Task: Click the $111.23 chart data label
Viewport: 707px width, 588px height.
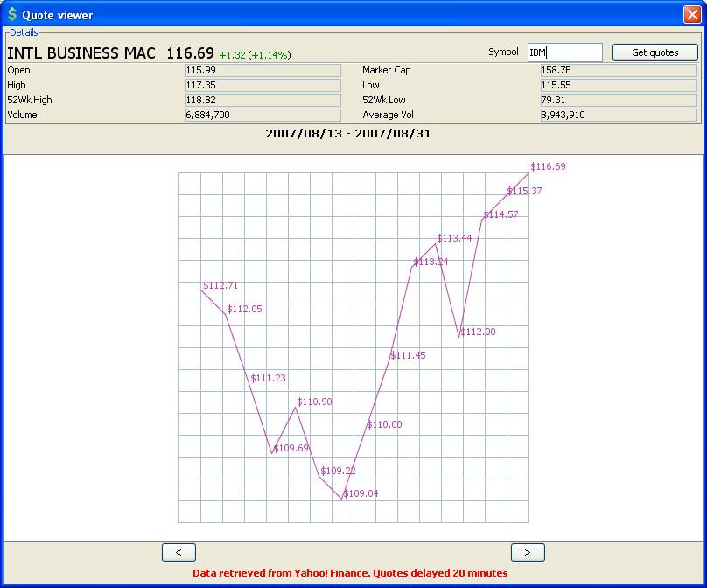Action: pos(269,378)
